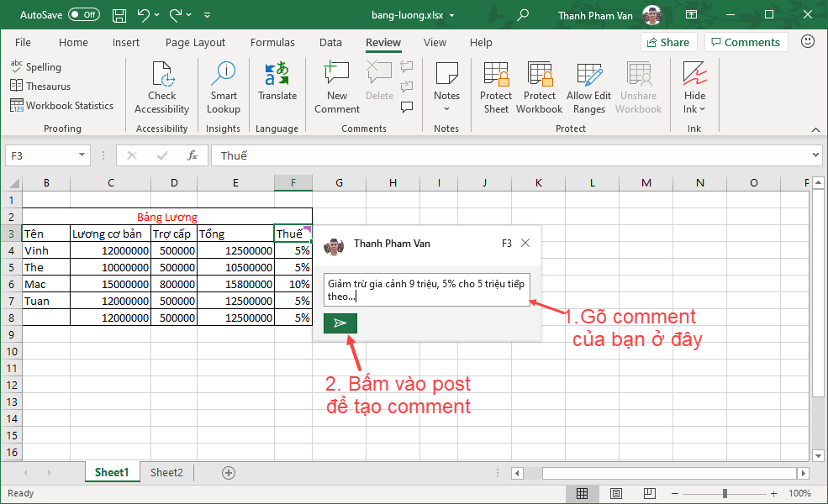Open Smart Lookup
Viewport: 828px width, 504px height.
[224, 87]
